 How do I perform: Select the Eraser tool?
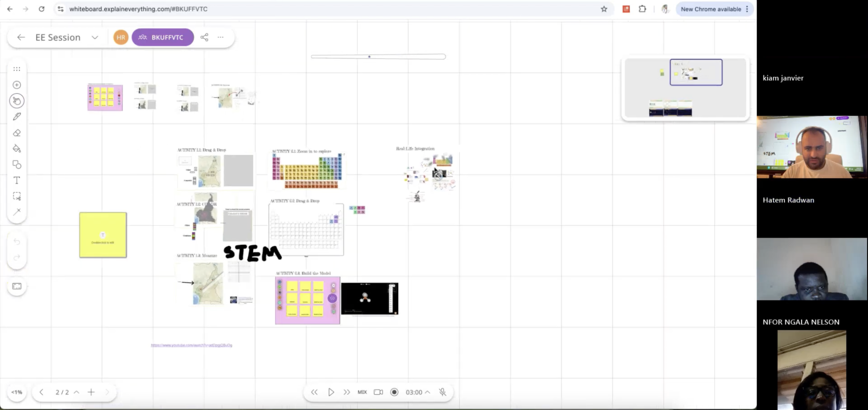coord(17,133)
